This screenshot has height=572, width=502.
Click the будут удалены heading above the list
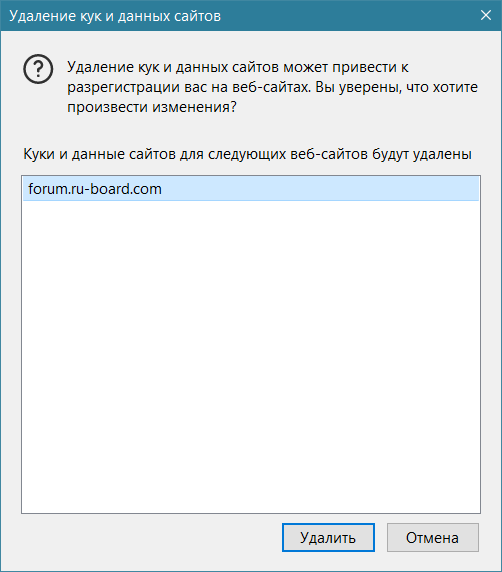tap(421, 154)
